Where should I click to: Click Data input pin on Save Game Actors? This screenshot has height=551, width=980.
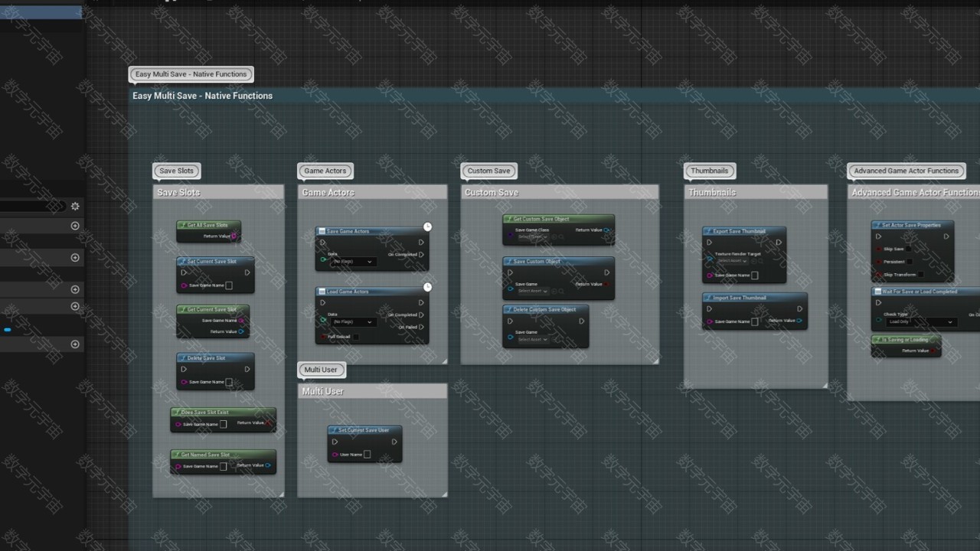(323, 261)
